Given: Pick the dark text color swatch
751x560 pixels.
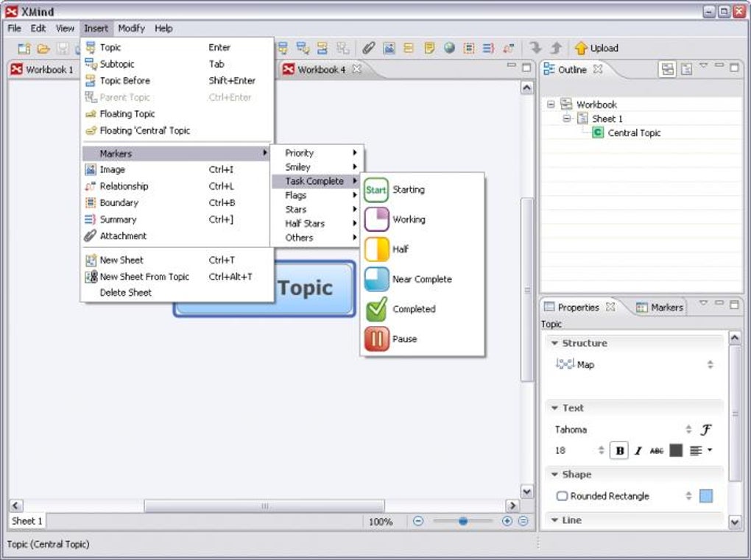Looking at the screenshot, I should pyautogui.click(x=676, y=450).
